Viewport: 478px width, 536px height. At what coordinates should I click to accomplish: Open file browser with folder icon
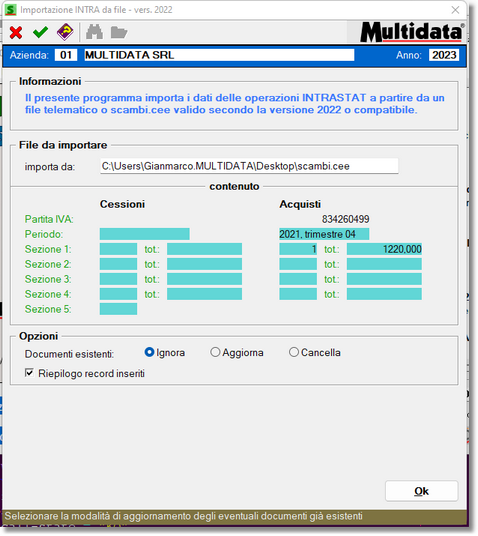[119, 32]
